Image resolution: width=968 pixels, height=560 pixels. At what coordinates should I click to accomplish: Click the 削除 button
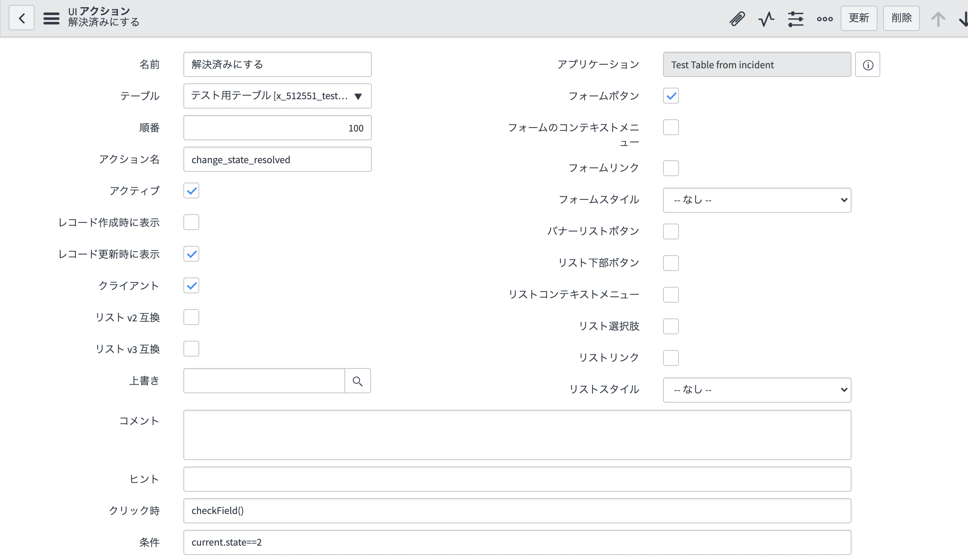click(901, 18)
